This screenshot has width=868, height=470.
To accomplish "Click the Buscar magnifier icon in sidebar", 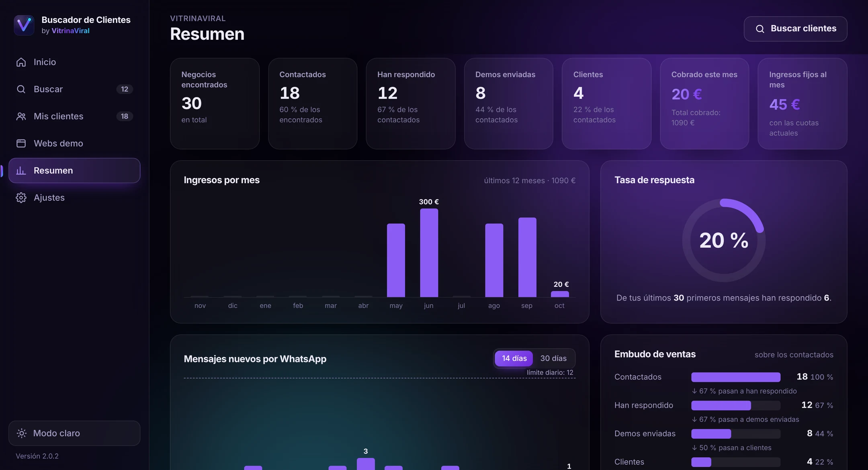I will tap(21, 89).
